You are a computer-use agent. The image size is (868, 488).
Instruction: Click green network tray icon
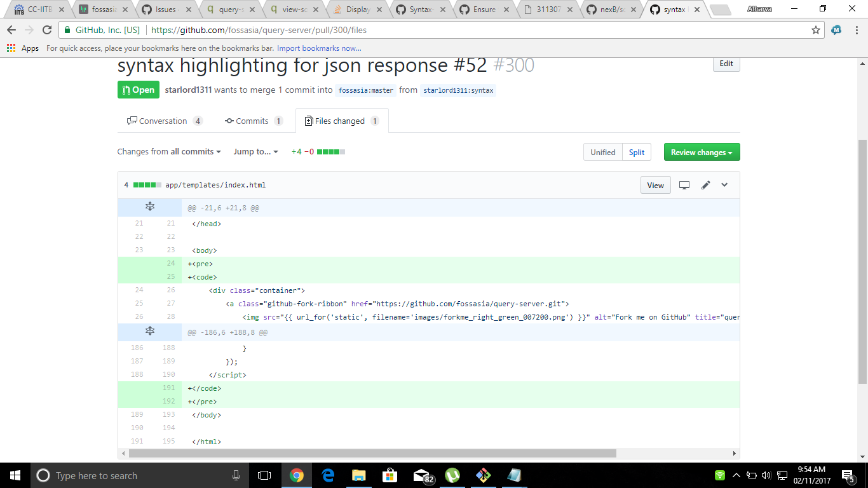pyautogui.click(x=720, y=475)
